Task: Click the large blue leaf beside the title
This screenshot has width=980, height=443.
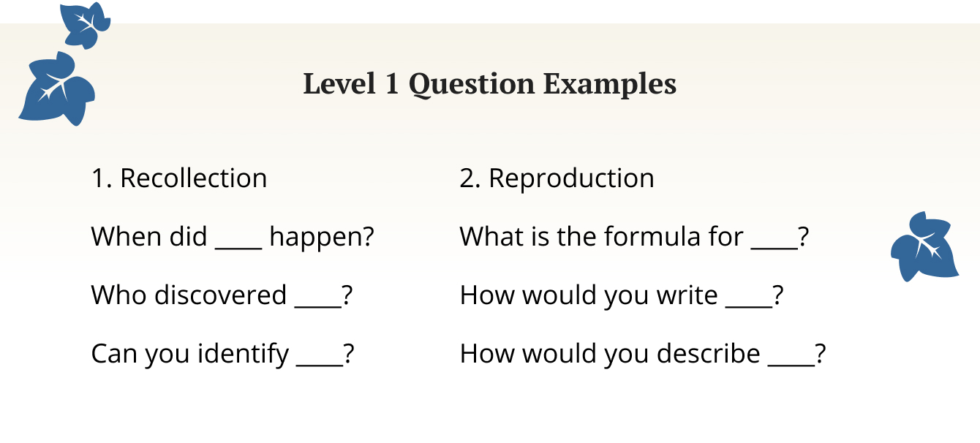Action: click(57, 89)
